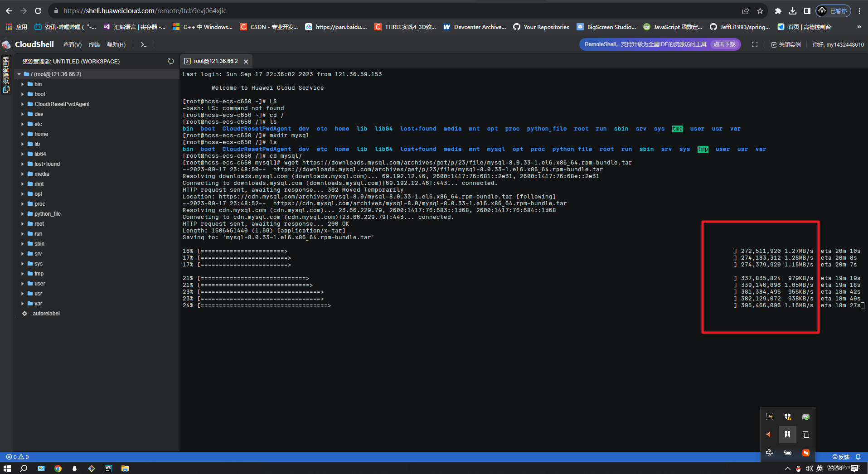Open browser downloads icon

[793, 11]
